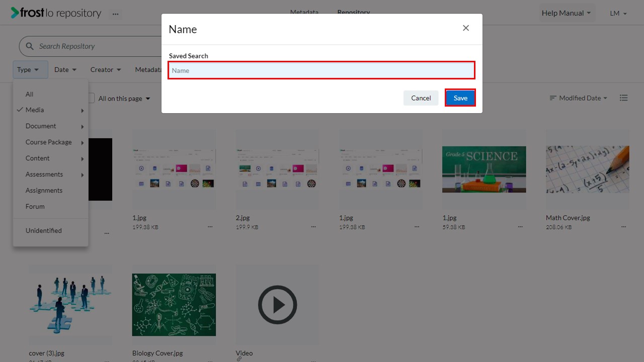Select Content in Type menu

pos(38,158)
